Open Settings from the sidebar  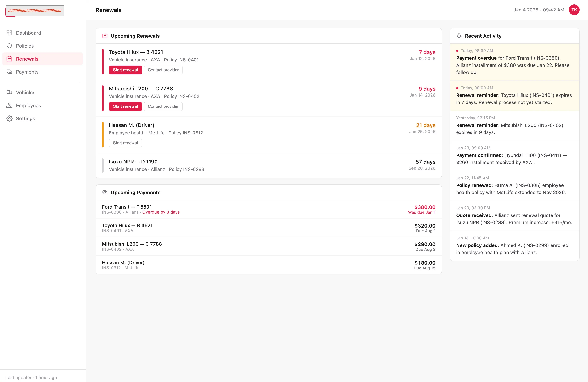(x=42, y=118)
